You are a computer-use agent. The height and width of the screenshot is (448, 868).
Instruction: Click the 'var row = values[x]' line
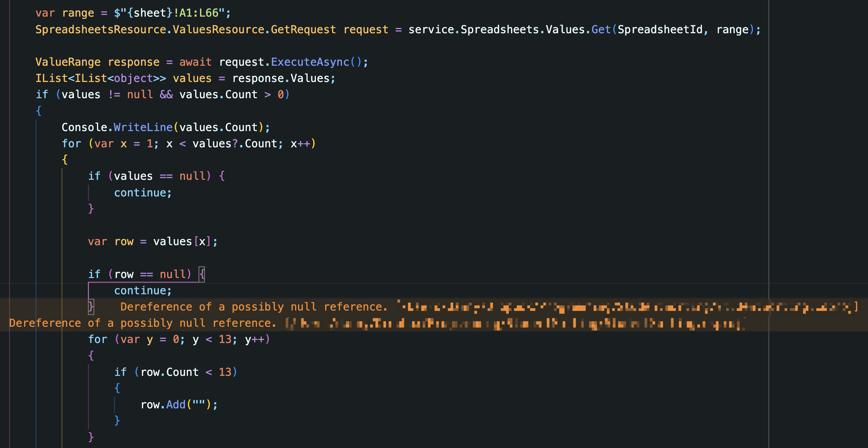tap(152, 241)
